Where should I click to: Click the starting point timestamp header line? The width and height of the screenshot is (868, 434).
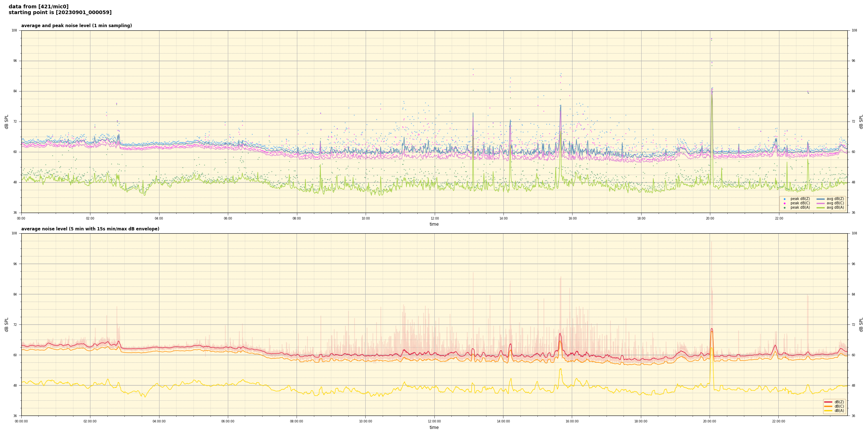60,13
